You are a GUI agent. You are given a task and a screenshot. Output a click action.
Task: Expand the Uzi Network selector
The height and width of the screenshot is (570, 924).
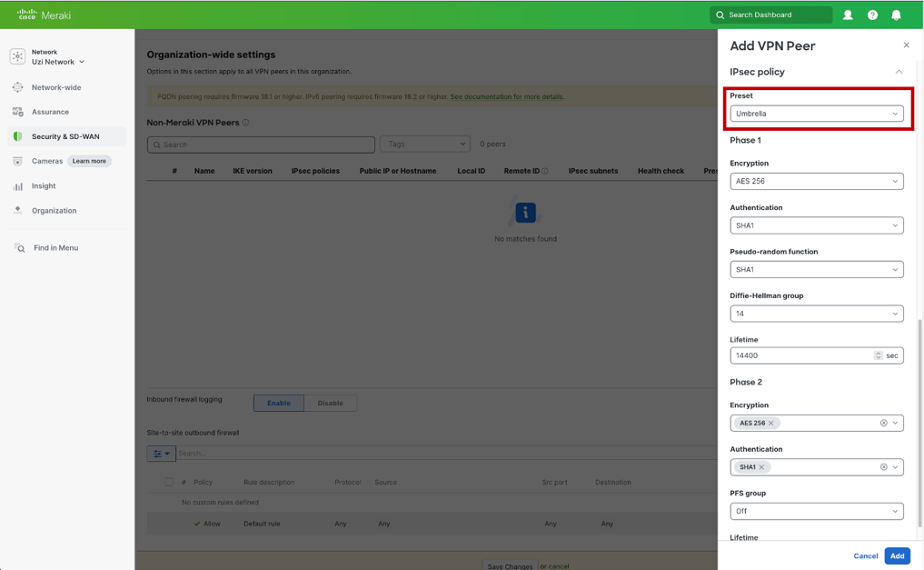tap(58, 62)
